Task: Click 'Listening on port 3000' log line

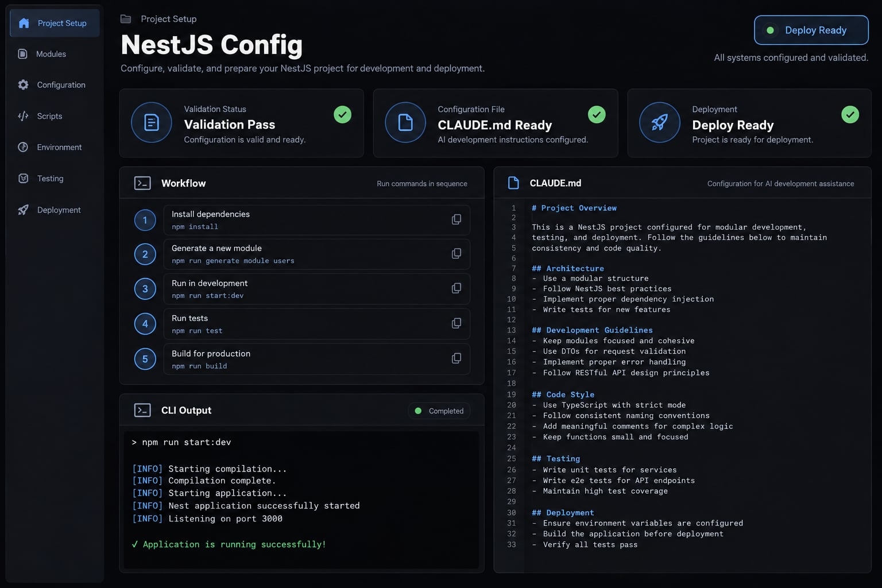Action: coord(207,519)
